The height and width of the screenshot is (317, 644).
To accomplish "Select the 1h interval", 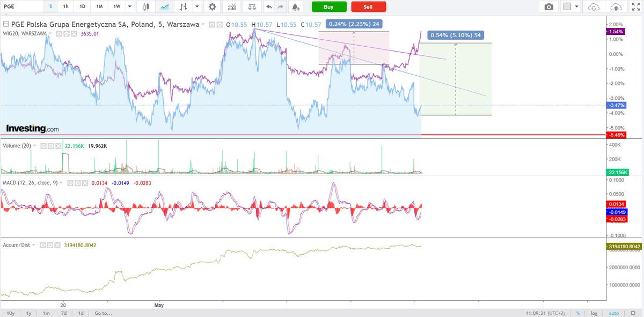I will (65, 7).
